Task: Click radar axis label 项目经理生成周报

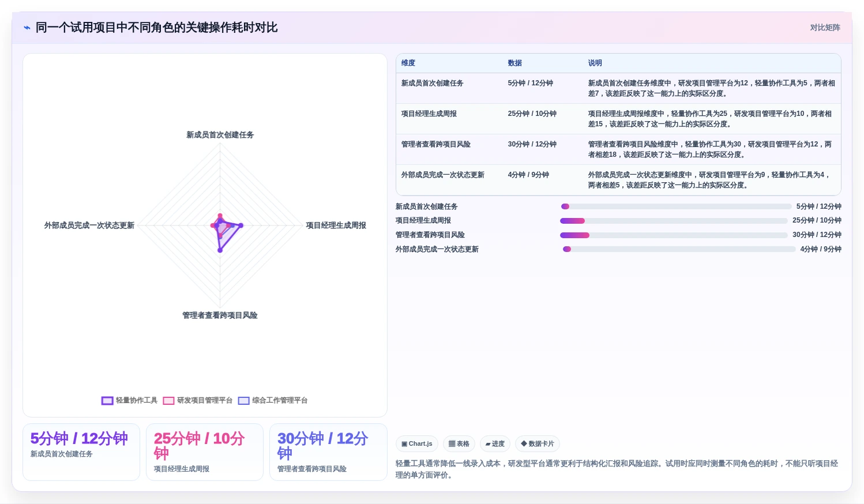Action: pyautogui.click(x=336, y=225)
